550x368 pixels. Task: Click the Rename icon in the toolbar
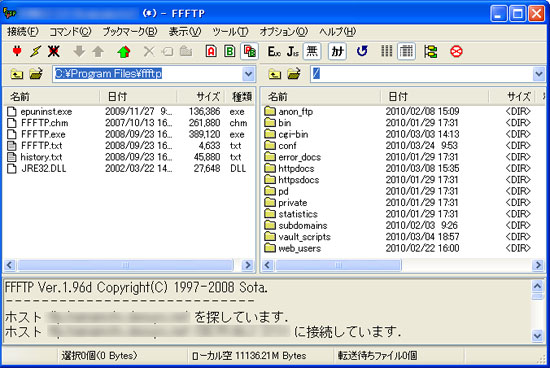point(168,52)
